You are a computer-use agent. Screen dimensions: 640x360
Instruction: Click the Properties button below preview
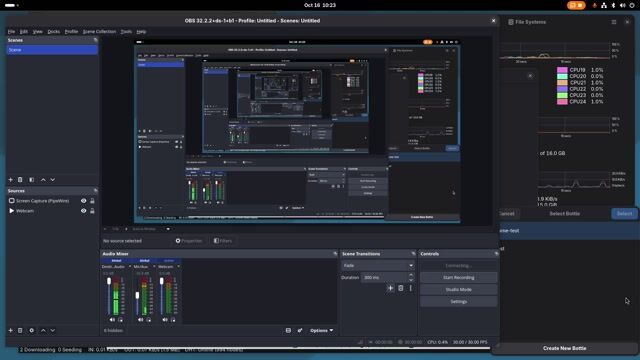coord(189,241)
